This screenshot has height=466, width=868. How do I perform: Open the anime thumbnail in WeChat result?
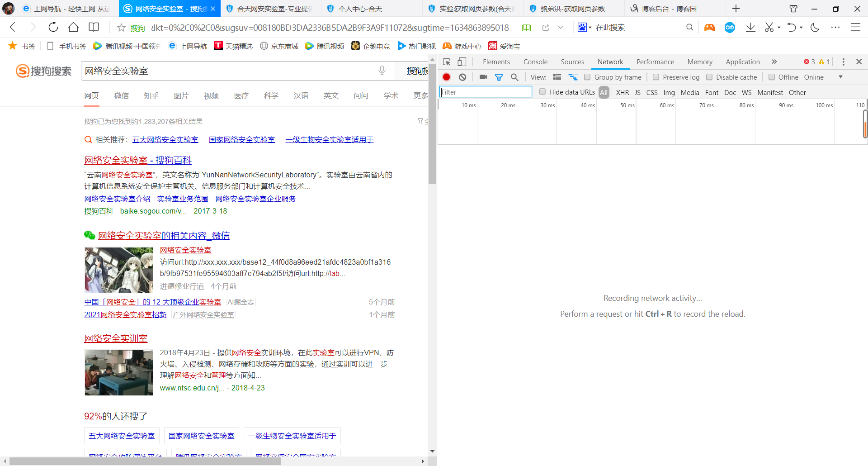(119, 270)
